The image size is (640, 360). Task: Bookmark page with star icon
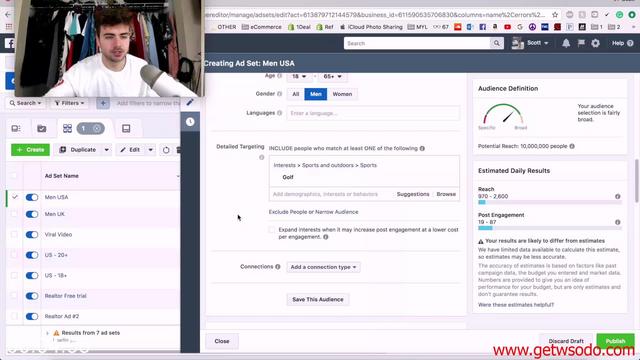(x=555, y=15)
